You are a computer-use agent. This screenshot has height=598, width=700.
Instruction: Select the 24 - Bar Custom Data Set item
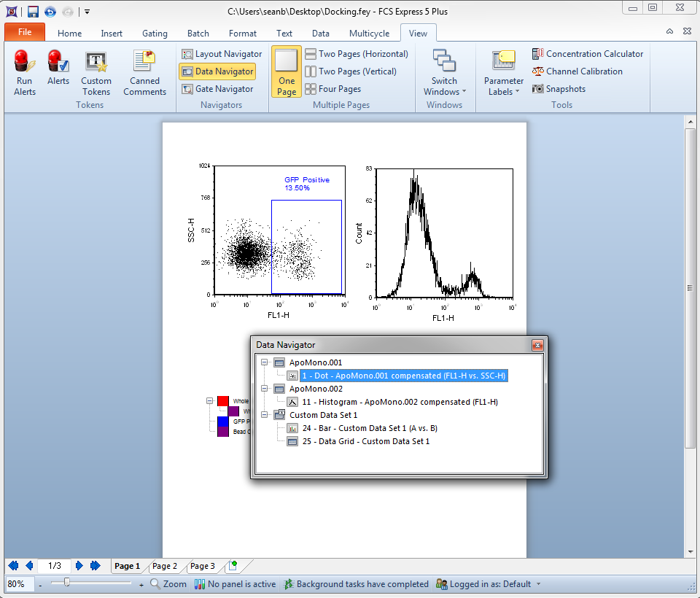point(370,428)
